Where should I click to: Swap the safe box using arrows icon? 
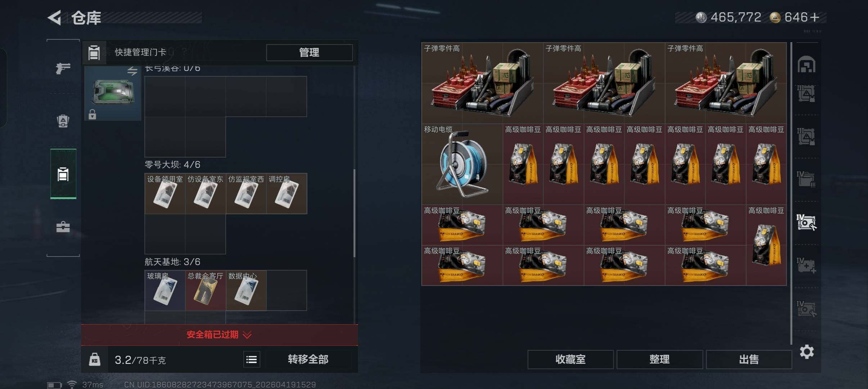point(132,71)
